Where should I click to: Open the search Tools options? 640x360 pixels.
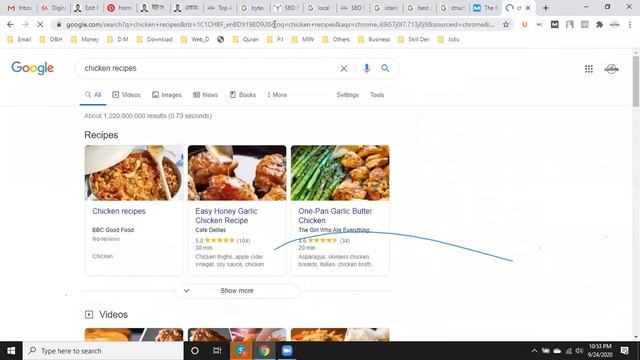(x=377, y=95)
